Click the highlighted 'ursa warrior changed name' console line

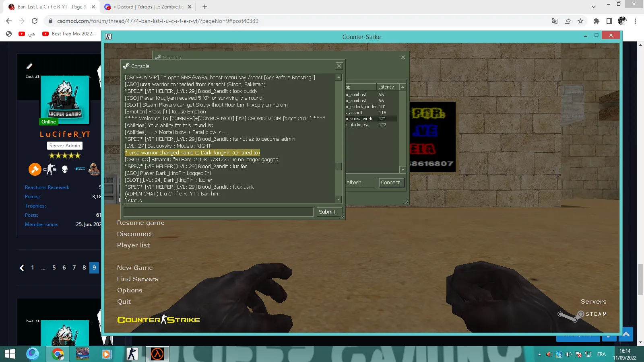(192, 153)
